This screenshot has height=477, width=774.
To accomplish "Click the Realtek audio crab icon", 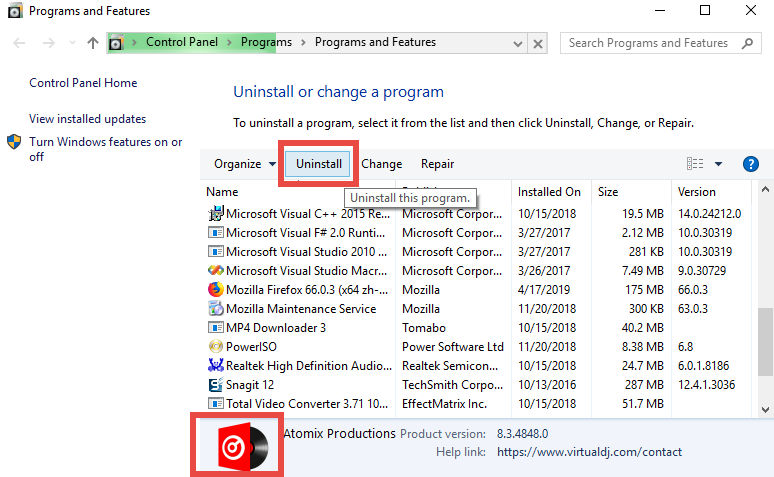I will [x=216, y=365].
